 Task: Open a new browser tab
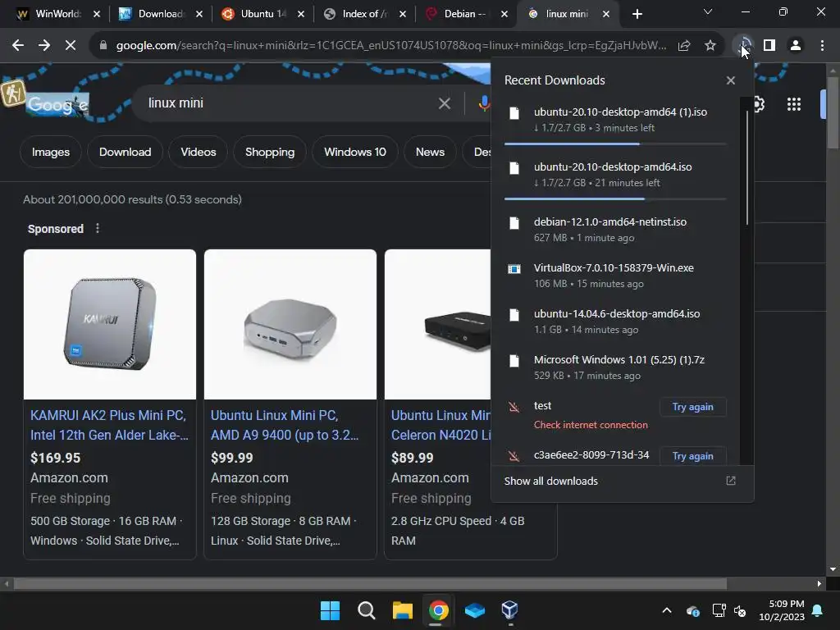[x=637, y=14]
